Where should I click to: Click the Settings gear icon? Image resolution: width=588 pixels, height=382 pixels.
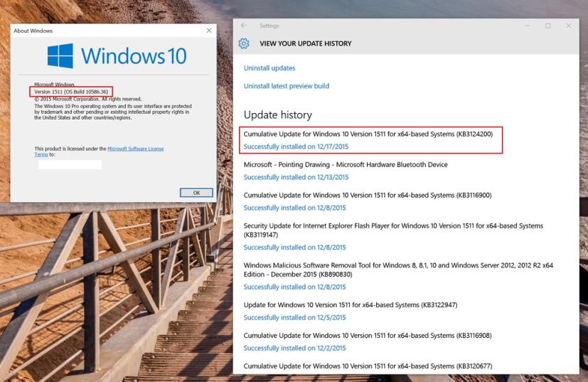[x=244, y=43]
